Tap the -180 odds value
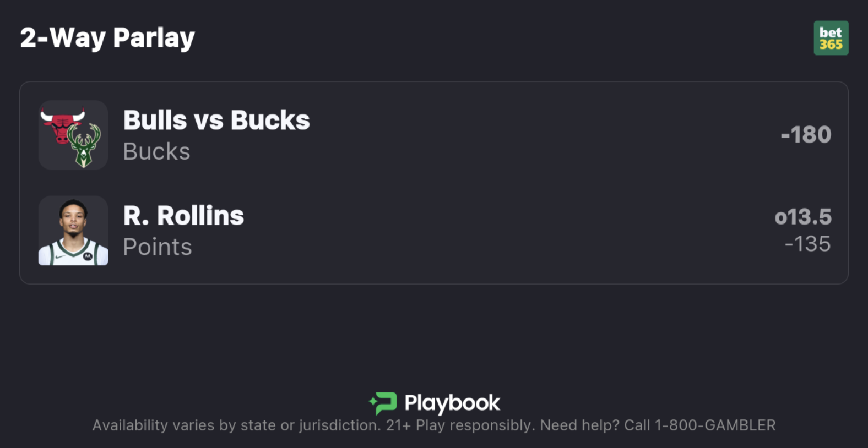868x448 pixels. pyautogui.click(x=806, y=135)
